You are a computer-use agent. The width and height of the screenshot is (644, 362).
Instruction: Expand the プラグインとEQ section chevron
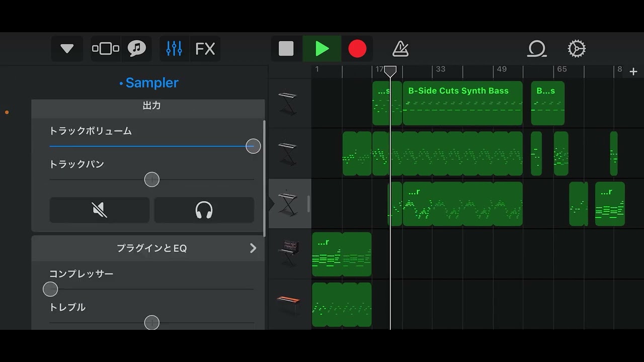(x=253, y=248)
